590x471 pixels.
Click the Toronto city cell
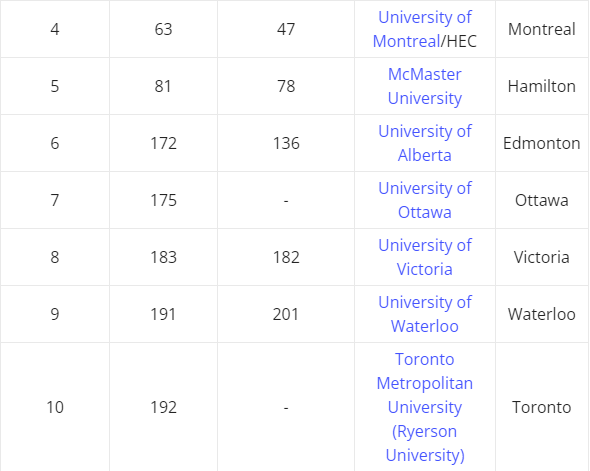542,407
